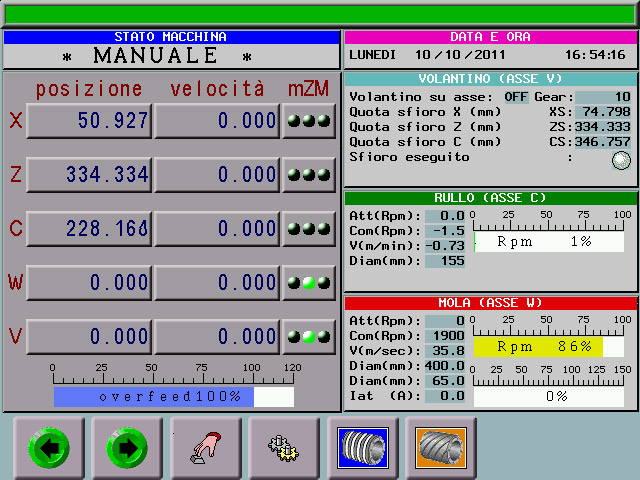Viewport: 640px width, 480px height.
Task: Click the Mola Diam(mm) value 65.0
Action: click(445, 381)
